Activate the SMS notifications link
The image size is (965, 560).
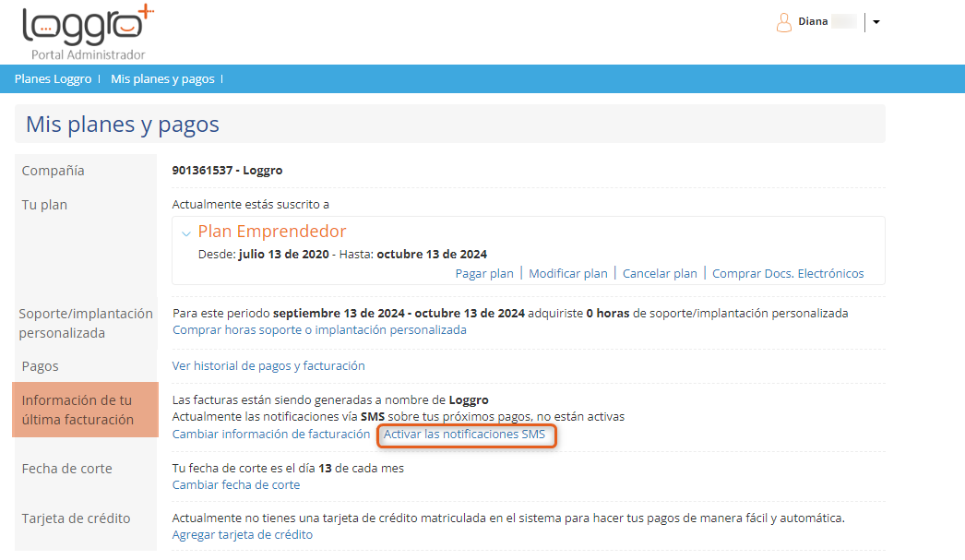coord(465,434)
